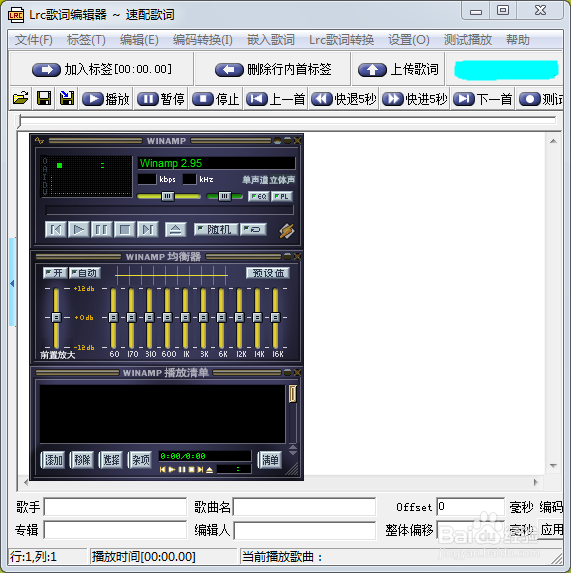Click the 歌曲名 song title field

click(304, 507)
